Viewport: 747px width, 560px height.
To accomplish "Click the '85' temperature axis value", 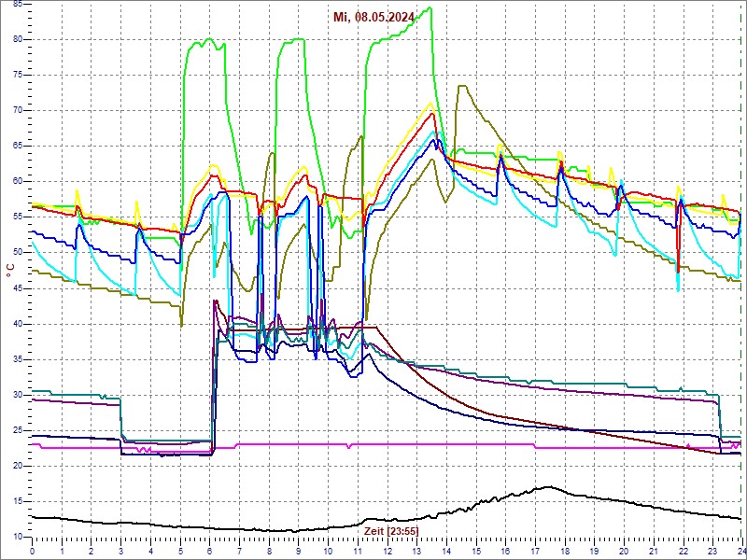I will point(18,5).
